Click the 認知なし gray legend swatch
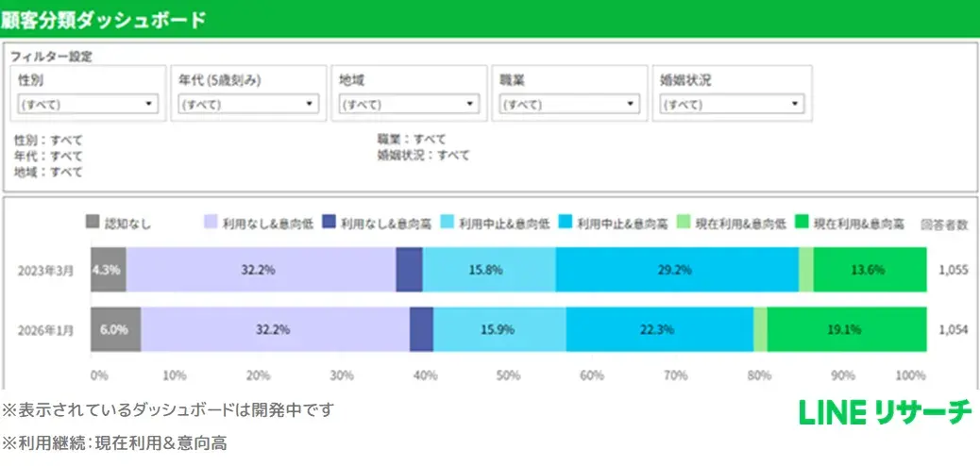The height and width of the screenshot is (466, 980). click(93, 224)
